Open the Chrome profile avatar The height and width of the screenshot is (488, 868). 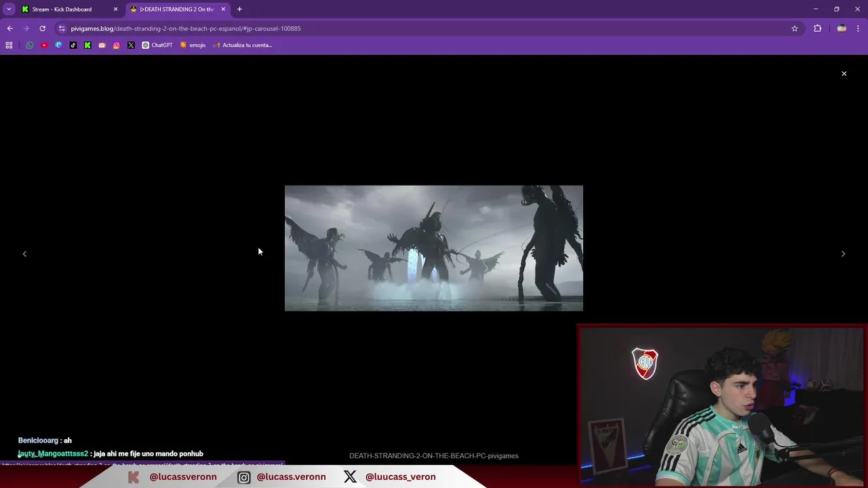tap(842, 28)
